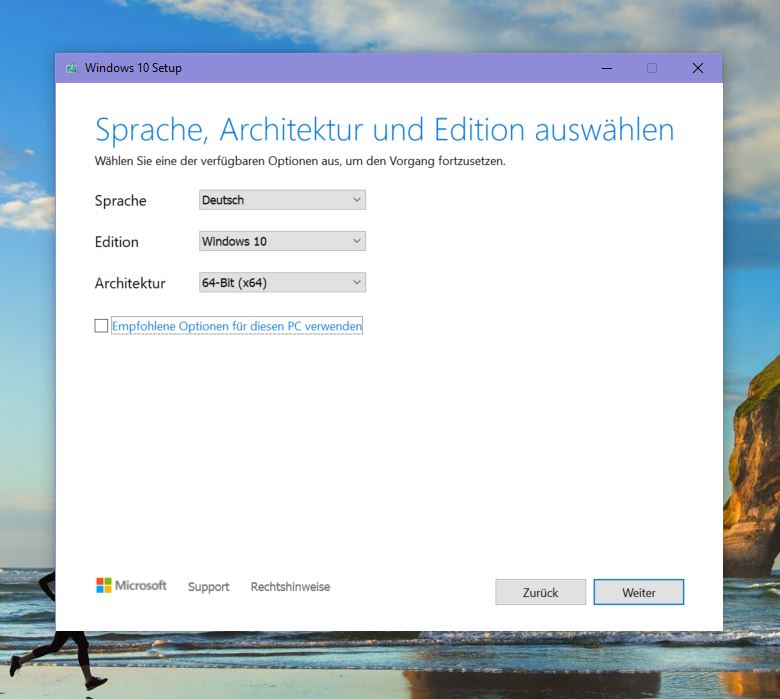The height and width of the screenshot is (699, 780).
Task: Click the 'Wählen Sie eine der verfügbaren Optionen' instruction text
Action: pos(300,161)
